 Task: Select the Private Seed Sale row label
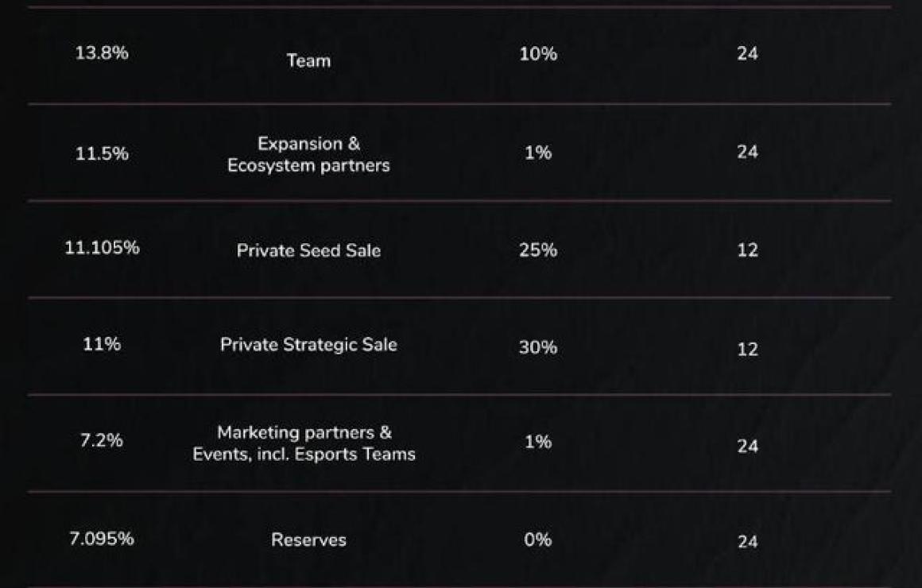pyautogui.click(x=308, y=250)
